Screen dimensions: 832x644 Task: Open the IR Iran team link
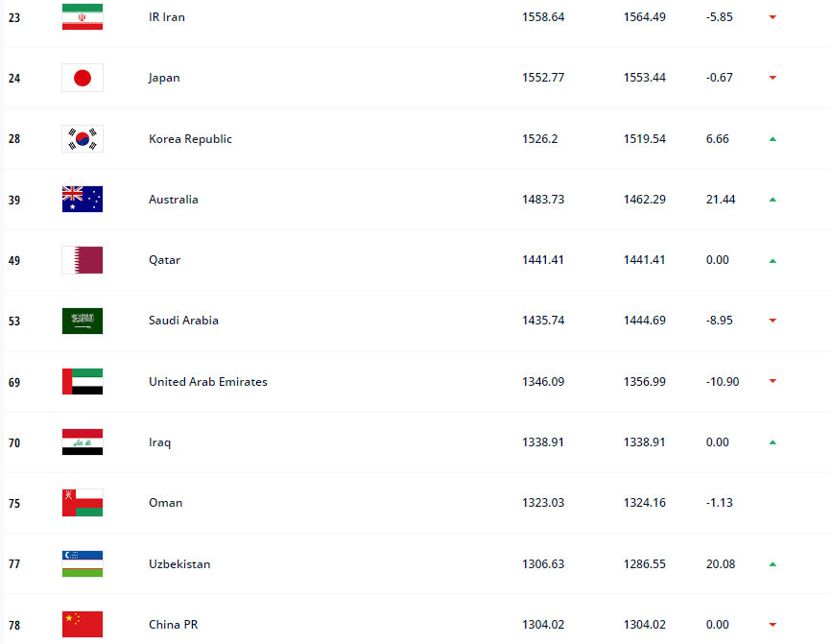click(166, 17)
